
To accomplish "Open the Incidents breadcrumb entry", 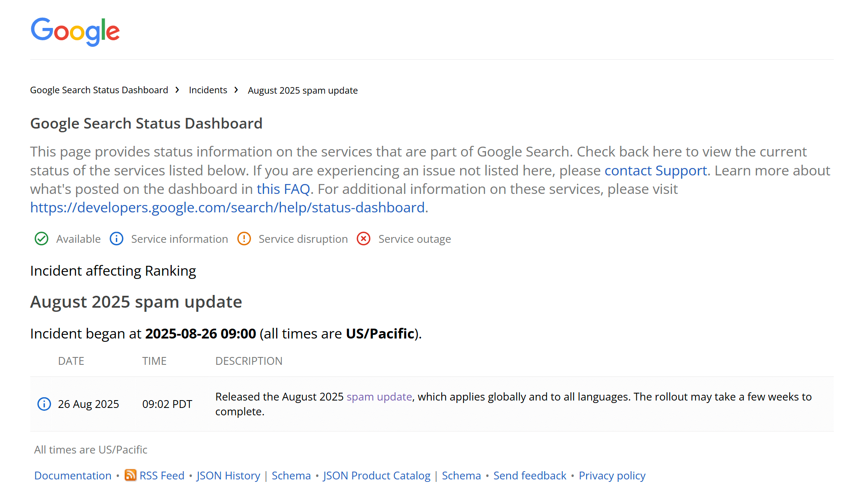I will [x=207, y=90].
